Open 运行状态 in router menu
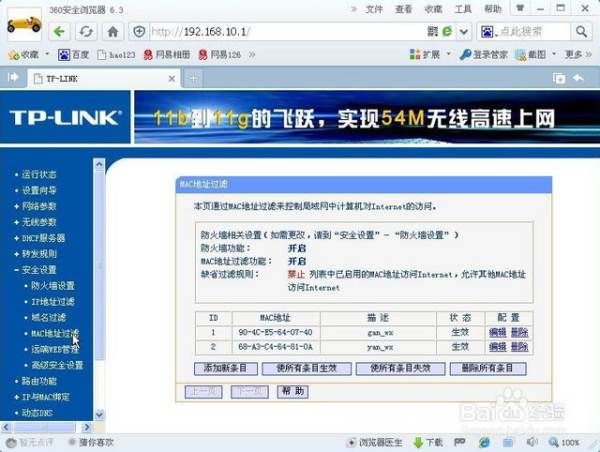600x452 pixels. 39,175
